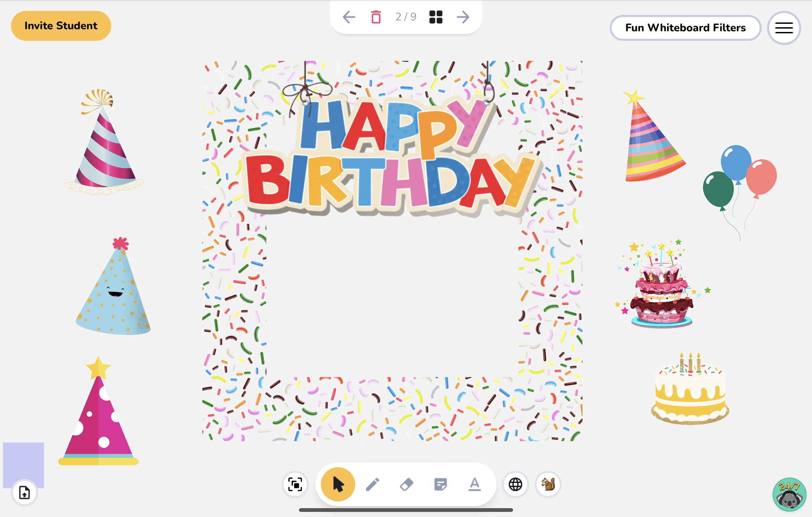Click the file upload icon
The image size is (812, 517).
[x=24, y=492]
